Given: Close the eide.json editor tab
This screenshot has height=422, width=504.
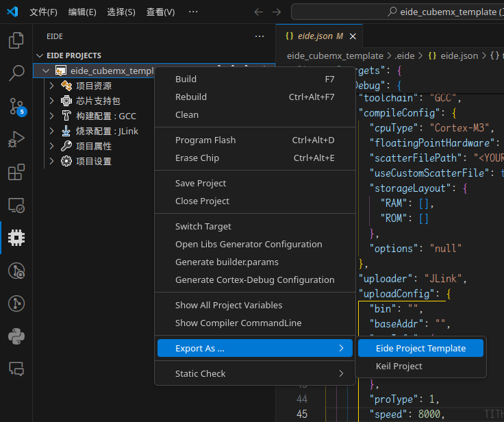Looking at the screenshot, I should click(x=353, y=36).
